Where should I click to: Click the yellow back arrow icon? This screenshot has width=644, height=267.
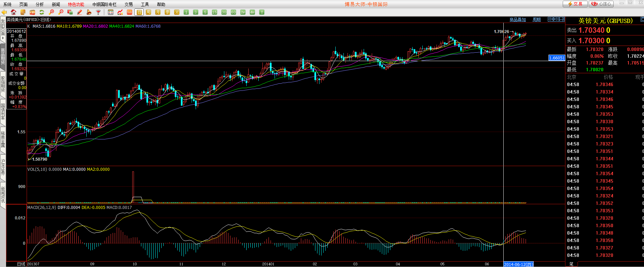pos(4,12)
